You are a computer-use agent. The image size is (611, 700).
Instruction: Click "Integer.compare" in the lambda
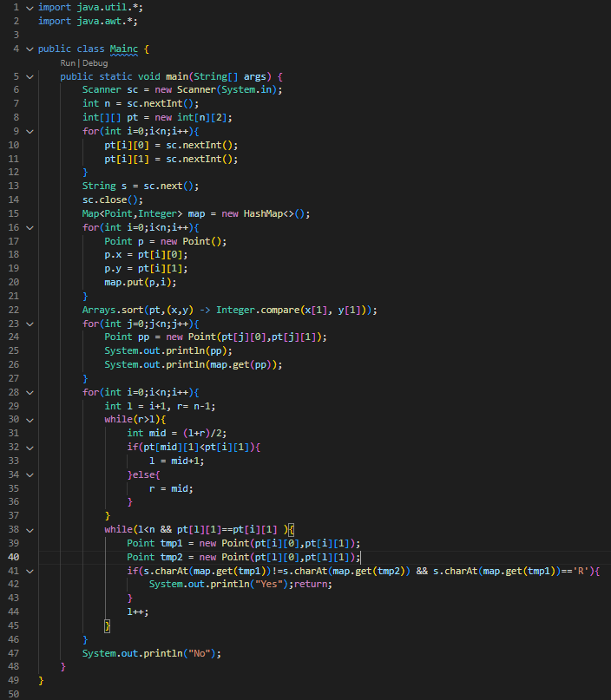pos(258,310)
